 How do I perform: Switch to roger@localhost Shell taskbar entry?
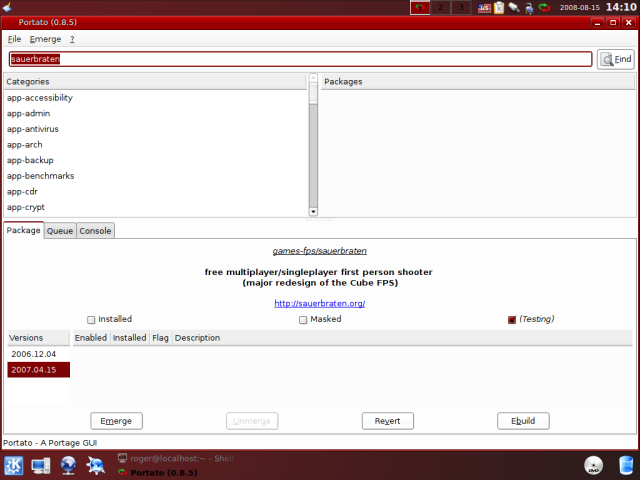[x=176, y=458]
